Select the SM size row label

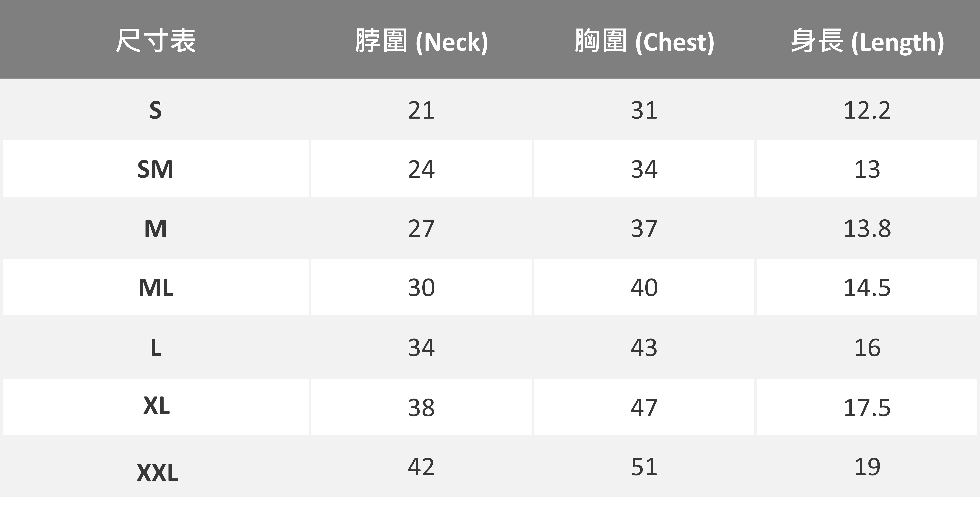156,169
